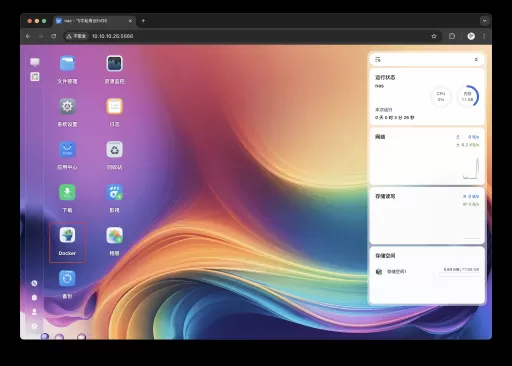Click the network traffic spike graph
The height and width of the screenshot is (366, 512).
[x=471, y=169]
